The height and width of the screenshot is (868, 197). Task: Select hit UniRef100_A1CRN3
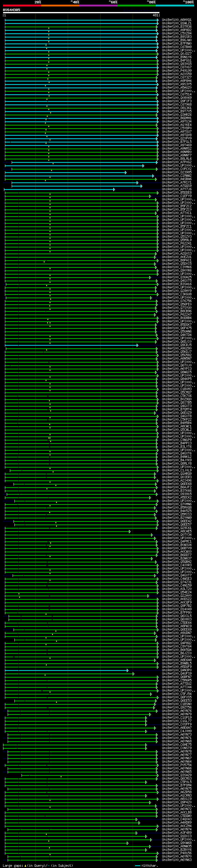(177, 796)
